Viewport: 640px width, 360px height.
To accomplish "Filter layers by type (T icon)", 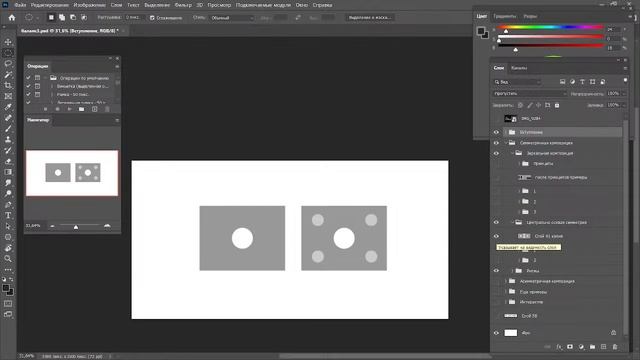I will [x=582, y=82].
